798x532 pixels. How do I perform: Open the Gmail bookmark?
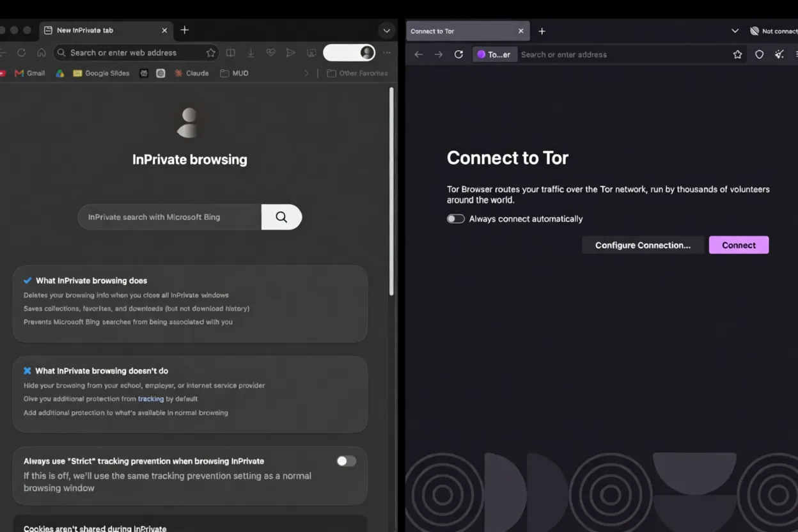[29, 74]
